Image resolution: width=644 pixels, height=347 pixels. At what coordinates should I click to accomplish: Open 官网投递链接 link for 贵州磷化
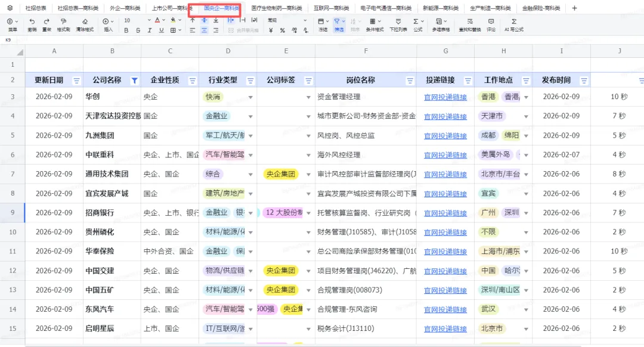(x=445, y=233)
